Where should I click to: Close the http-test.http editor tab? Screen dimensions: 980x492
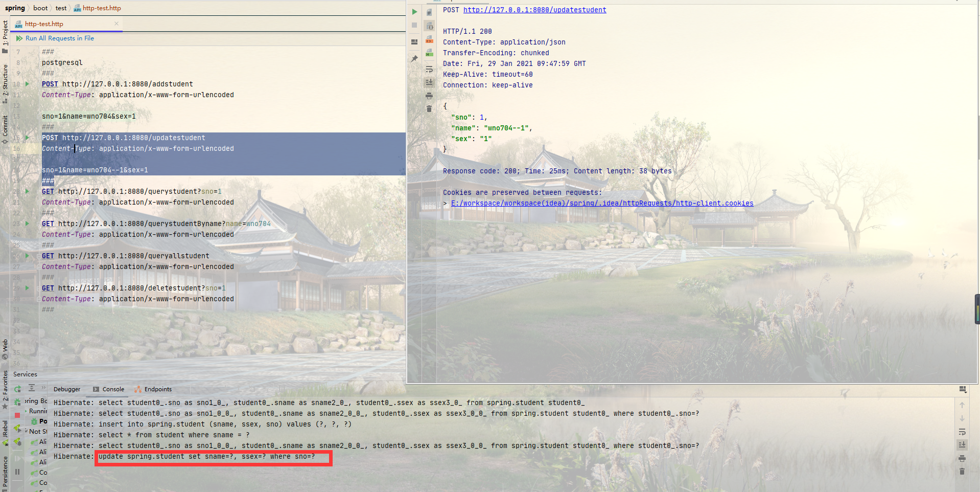[x=116, y=24]
